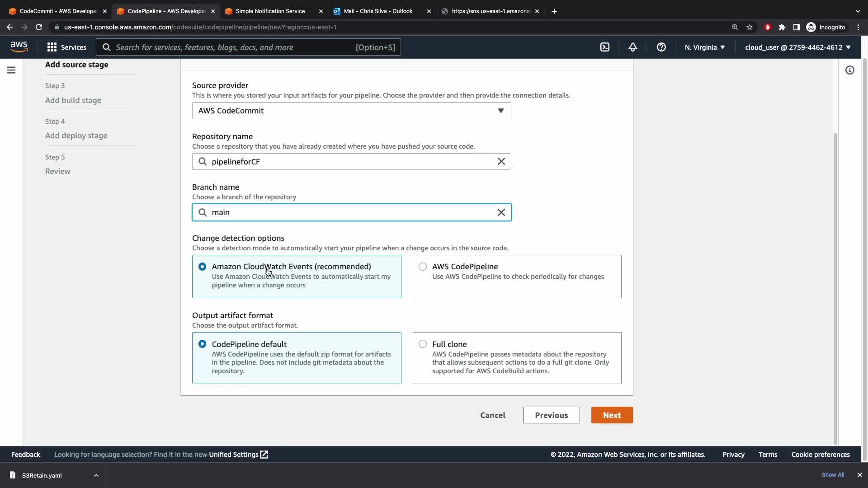Click the orange Next button
868x488 pixels.
click(x=612, y=415)
